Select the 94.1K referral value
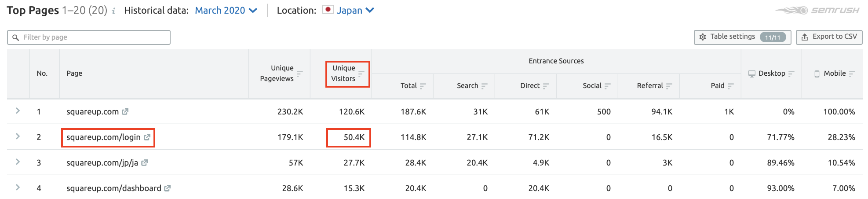 tap(662, 112)
